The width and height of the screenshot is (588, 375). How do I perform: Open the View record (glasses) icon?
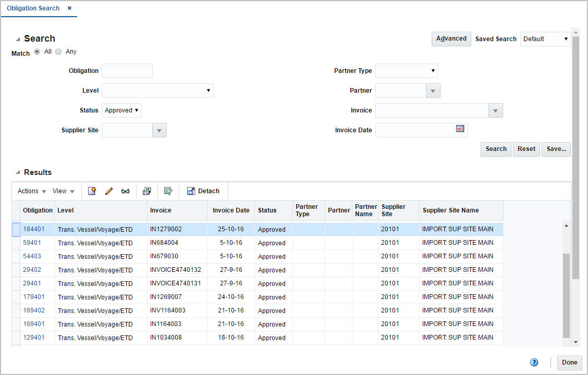(126, 191)
